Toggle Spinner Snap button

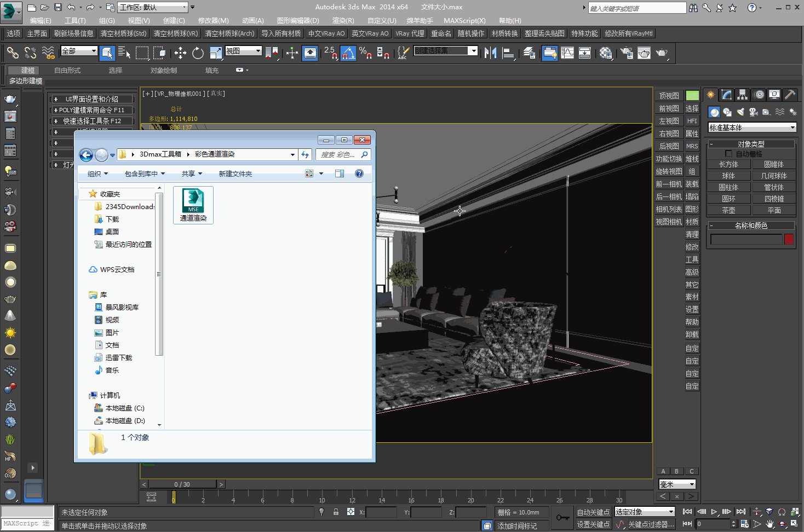383,53
